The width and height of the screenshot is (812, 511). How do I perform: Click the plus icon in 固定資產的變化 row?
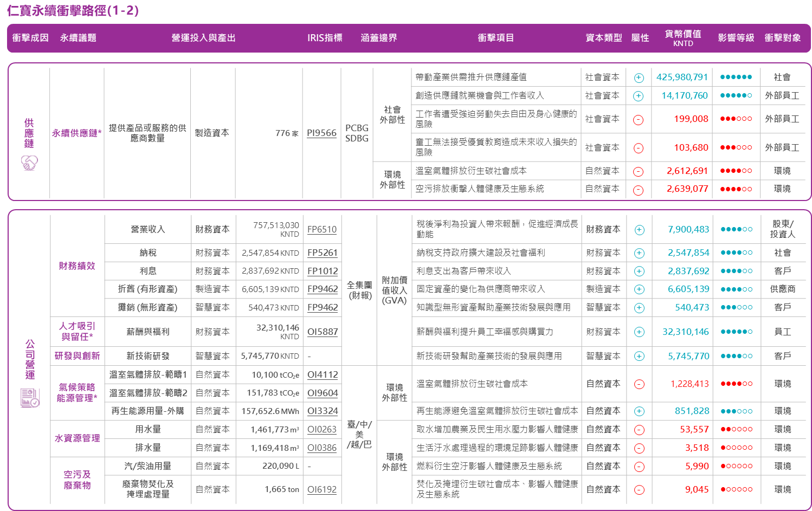[x=640, y=289]
